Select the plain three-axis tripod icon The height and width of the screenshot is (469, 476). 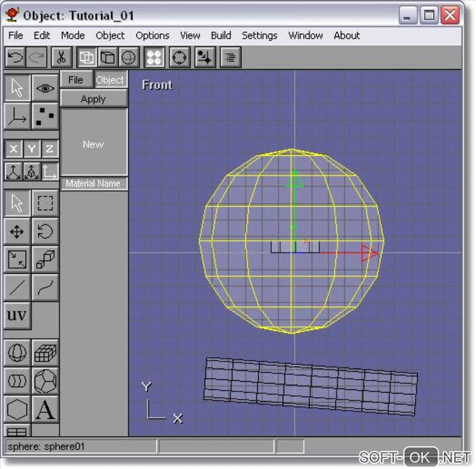[14, 172]
